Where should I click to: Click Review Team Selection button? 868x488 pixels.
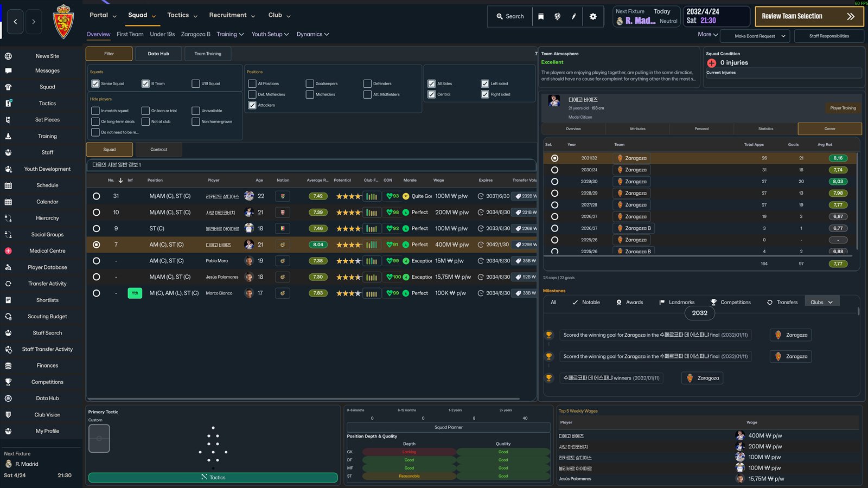point(809,17)
